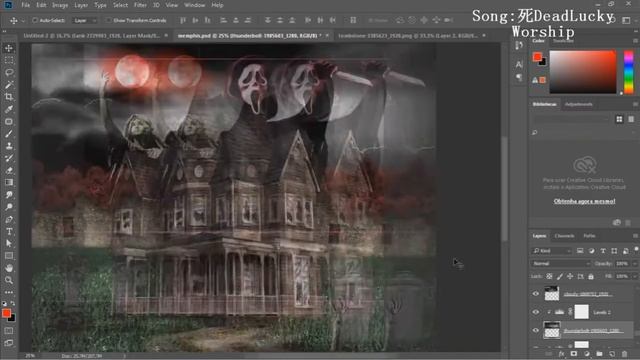
Task: Create a new layer group
Action: (599, 354)
